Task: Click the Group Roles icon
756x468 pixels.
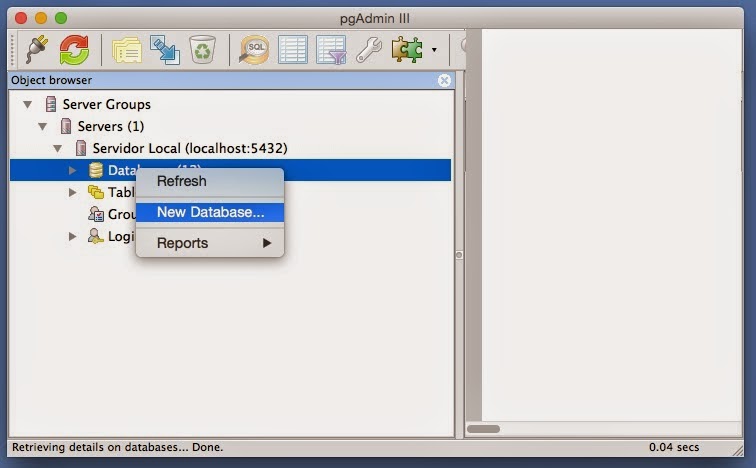Action: click(96, 214)
